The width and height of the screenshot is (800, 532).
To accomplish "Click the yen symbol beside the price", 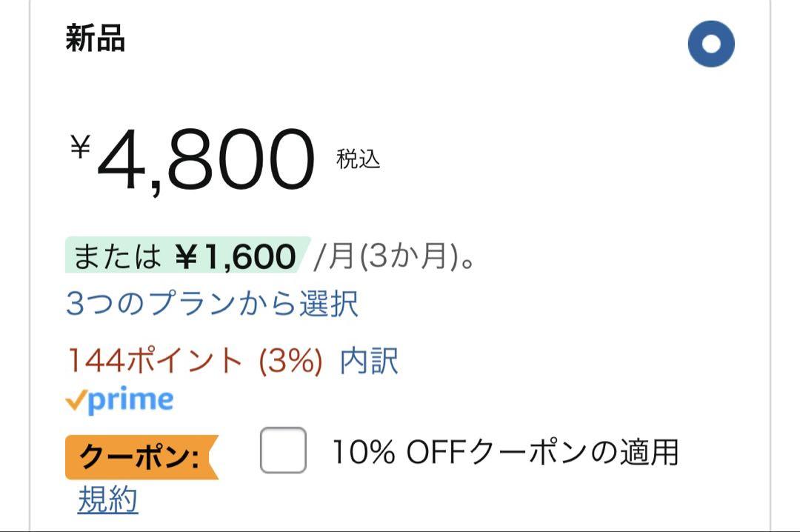I will 80,147.
